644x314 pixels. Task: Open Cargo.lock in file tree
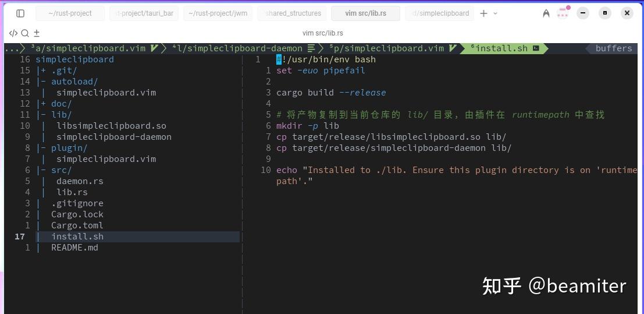coord(77,214)
